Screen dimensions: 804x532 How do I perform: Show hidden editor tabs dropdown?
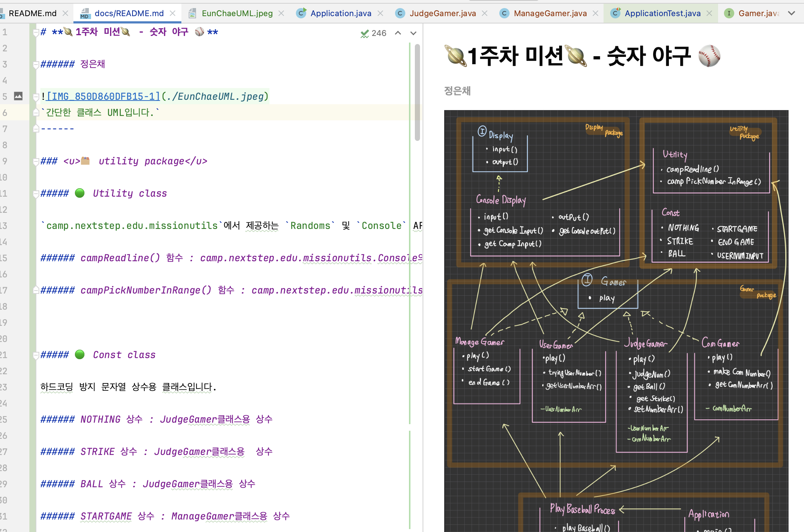tap(792, 13)
